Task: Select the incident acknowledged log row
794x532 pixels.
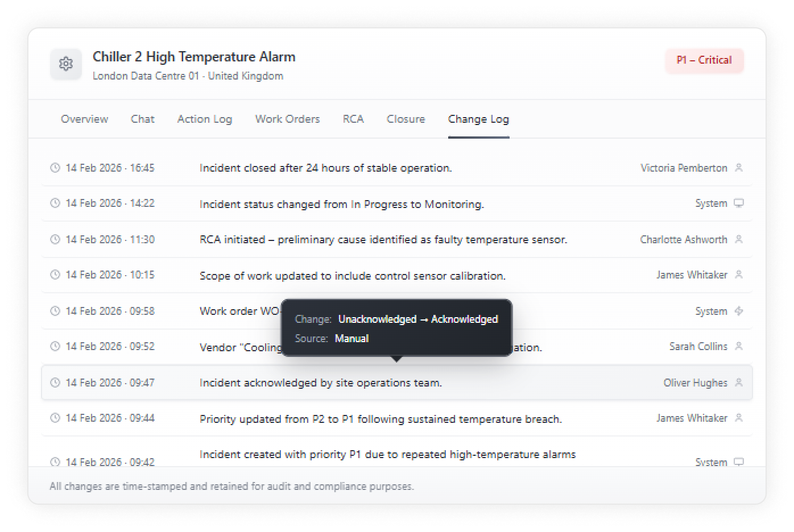Action: (320, 383)
